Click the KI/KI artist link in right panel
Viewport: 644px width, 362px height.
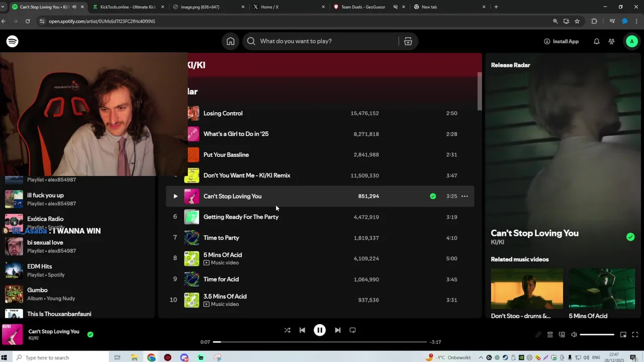tap(497, 242)
